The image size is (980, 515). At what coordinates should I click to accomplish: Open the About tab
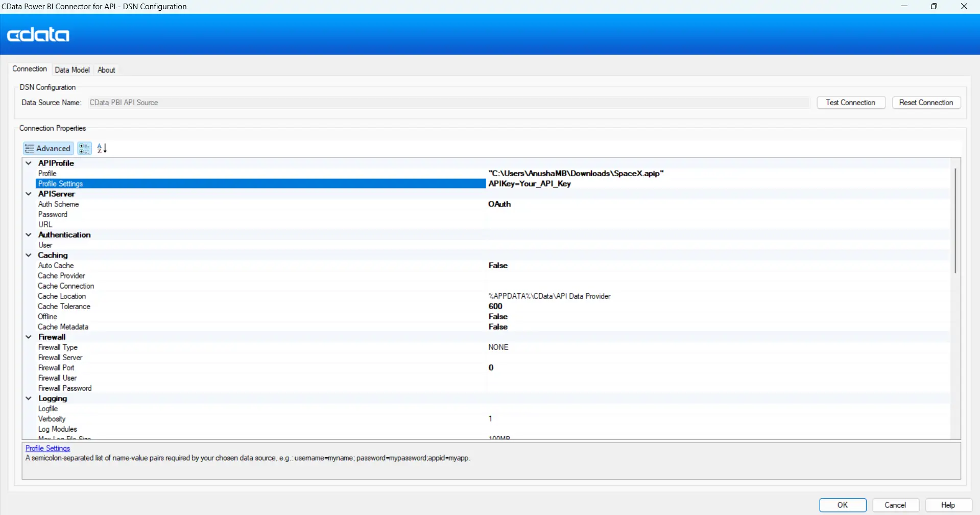click(x=106, y=69)
